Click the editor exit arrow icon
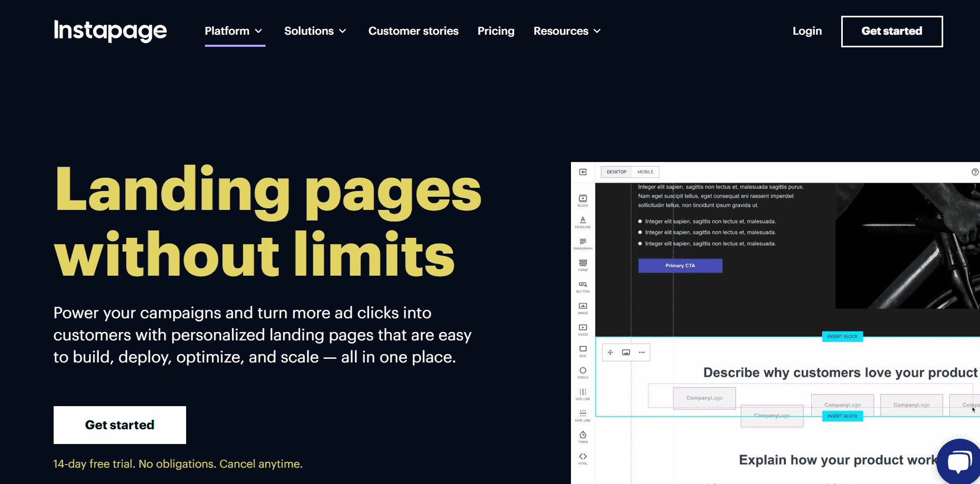980x484 pixels. tap(583, 172)
